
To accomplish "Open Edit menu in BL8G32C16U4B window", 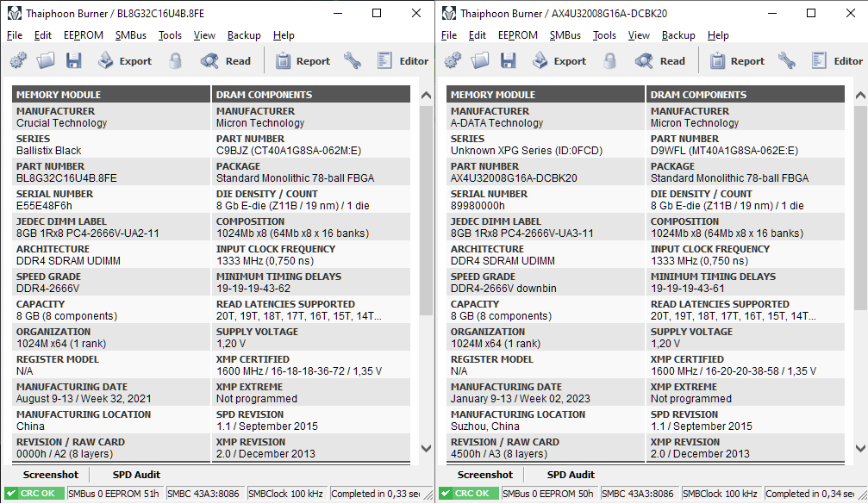I will 42,35.
